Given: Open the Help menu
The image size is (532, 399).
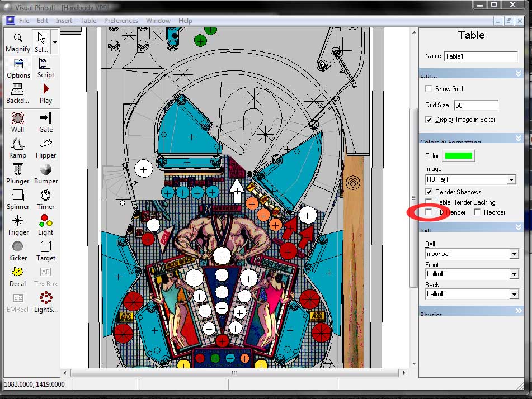Looking at the screenshot, I should [x=185, y=20].
